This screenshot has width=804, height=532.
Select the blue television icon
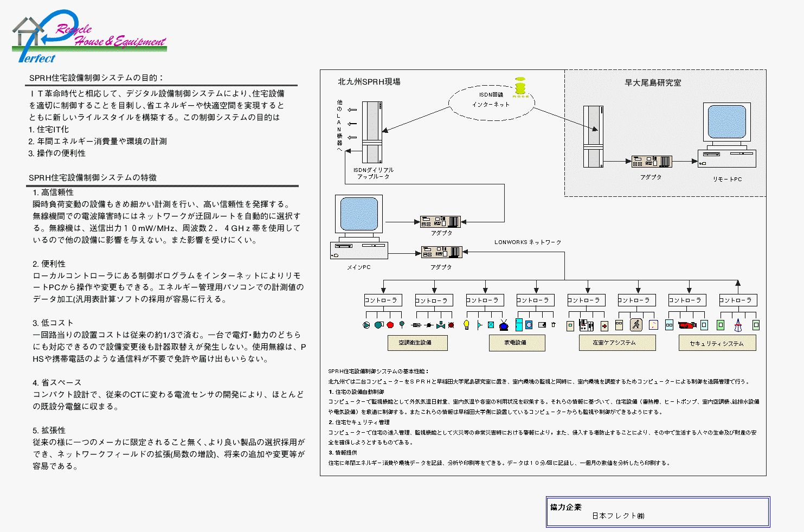click(x=504, y=325)
